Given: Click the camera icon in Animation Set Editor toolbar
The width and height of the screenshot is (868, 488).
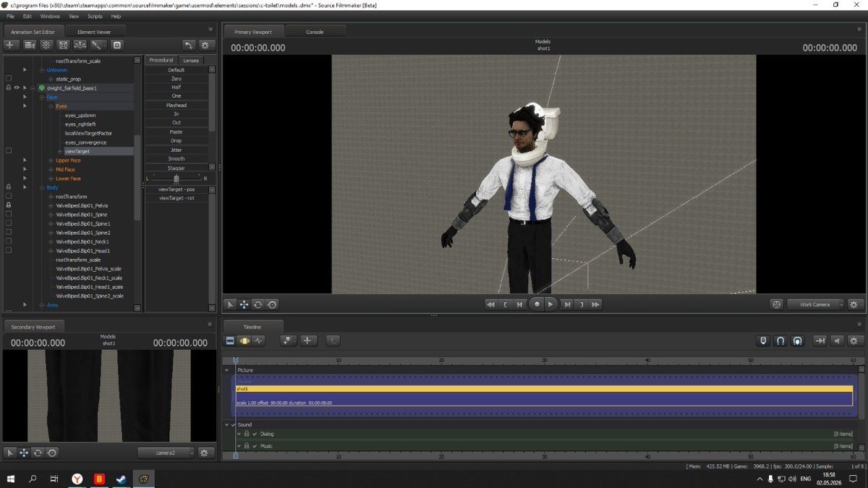Looking at the screenshot, I should (x=30, y=45).
